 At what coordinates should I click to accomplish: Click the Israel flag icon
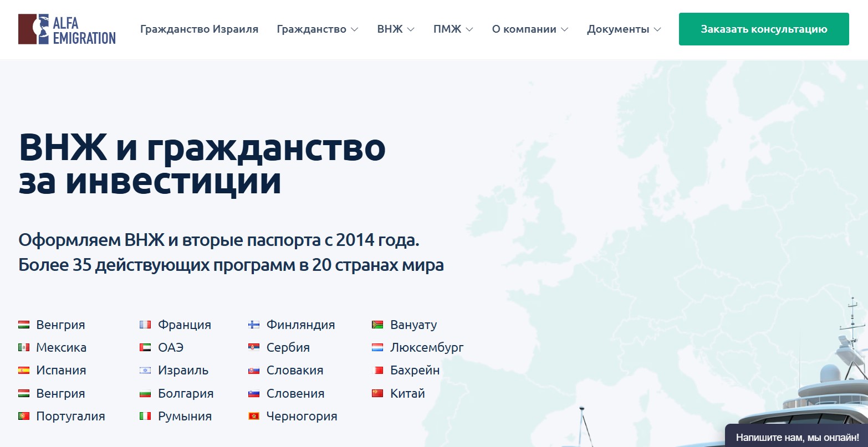(145, 370)
